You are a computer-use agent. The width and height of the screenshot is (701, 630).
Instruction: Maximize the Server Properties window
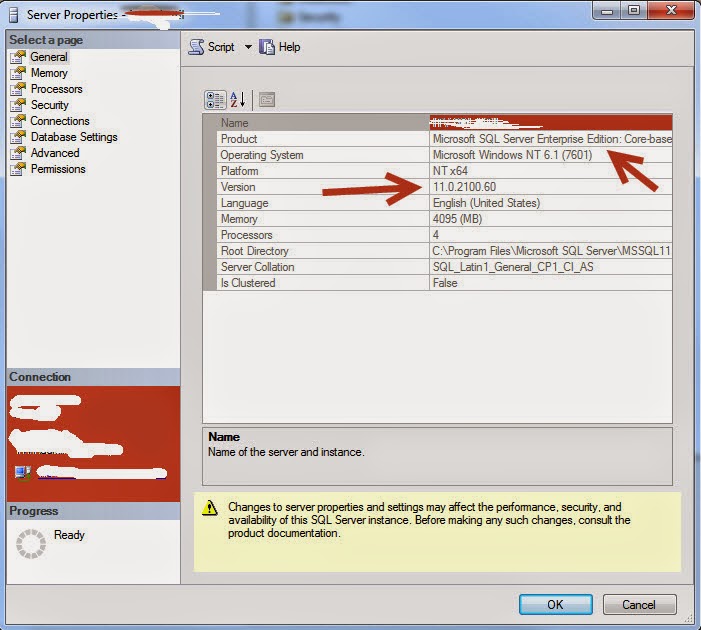[x=634, y=10]
